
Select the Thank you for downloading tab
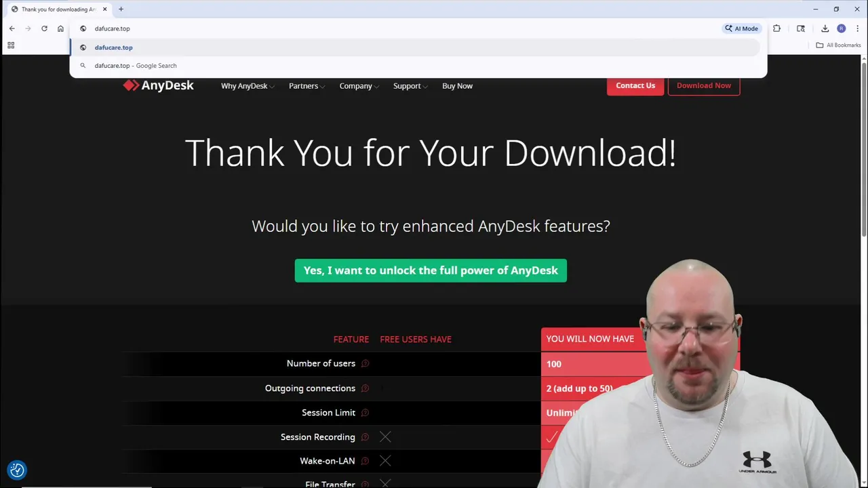pyautogui.click(x=59, y=9)
